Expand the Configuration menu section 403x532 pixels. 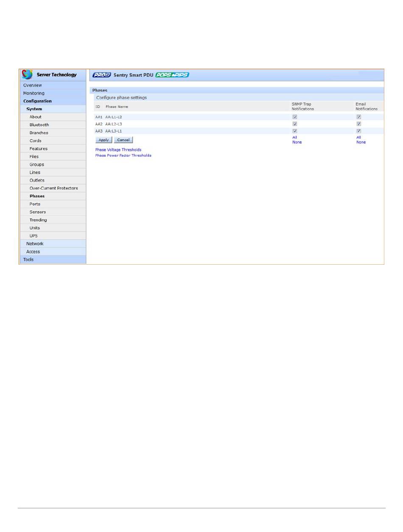(x=37, y=101)
